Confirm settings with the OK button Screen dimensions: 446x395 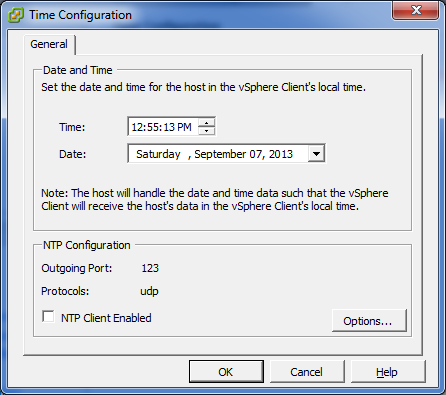pyautogui.click(x=226, y=372)
